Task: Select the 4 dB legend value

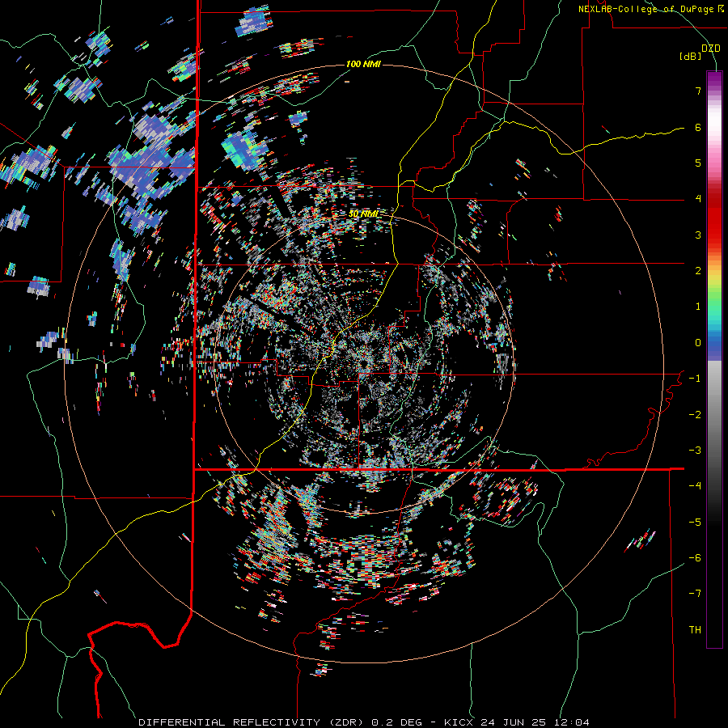Action: click(698, 199)
